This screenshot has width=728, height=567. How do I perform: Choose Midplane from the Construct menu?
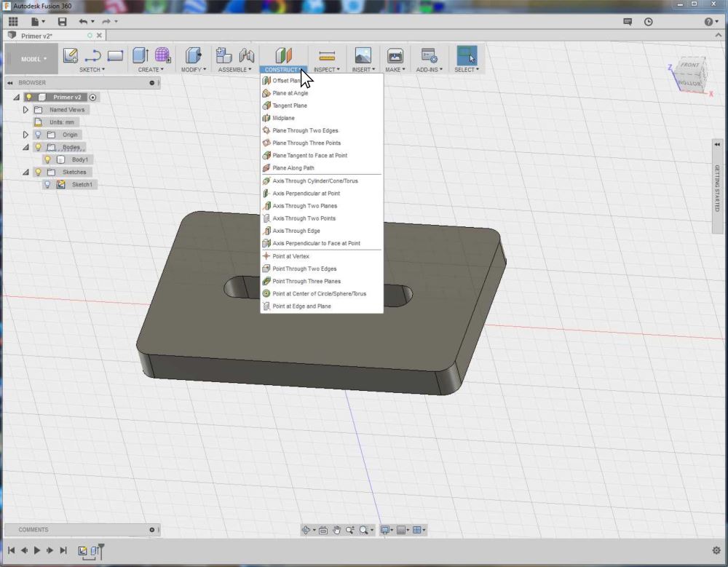tap(285, 118)
